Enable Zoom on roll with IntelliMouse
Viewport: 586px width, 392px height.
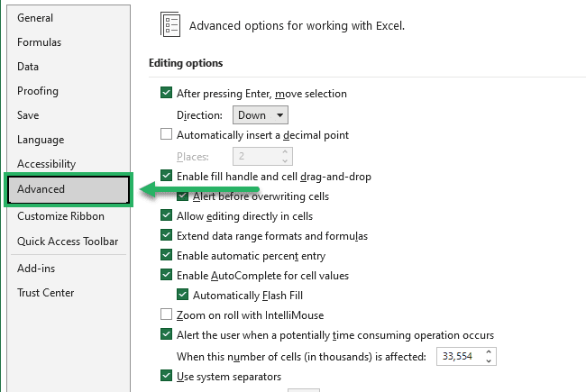tap(166, 314)
